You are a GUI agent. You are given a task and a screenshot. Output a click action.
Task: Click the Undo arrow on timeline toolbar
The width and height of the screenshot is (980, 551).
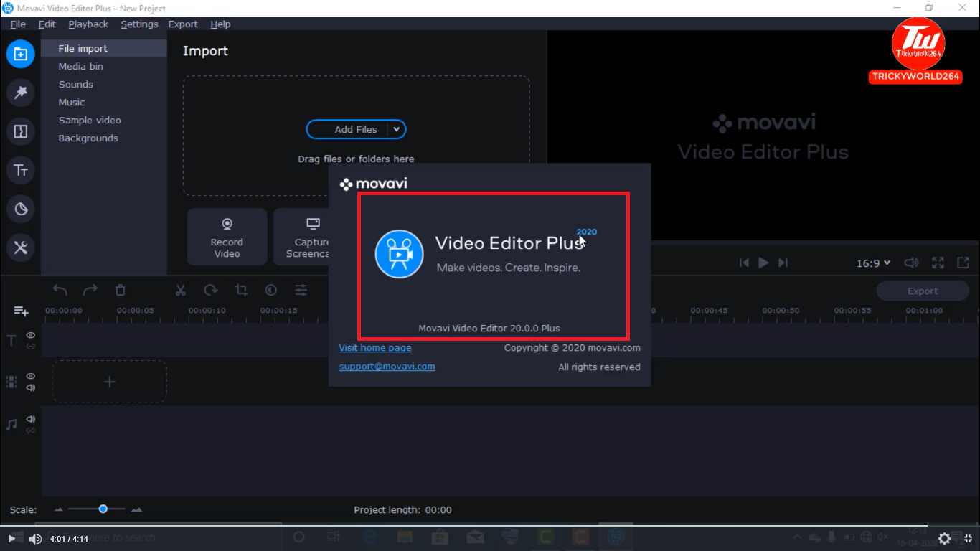coord(60,291)
